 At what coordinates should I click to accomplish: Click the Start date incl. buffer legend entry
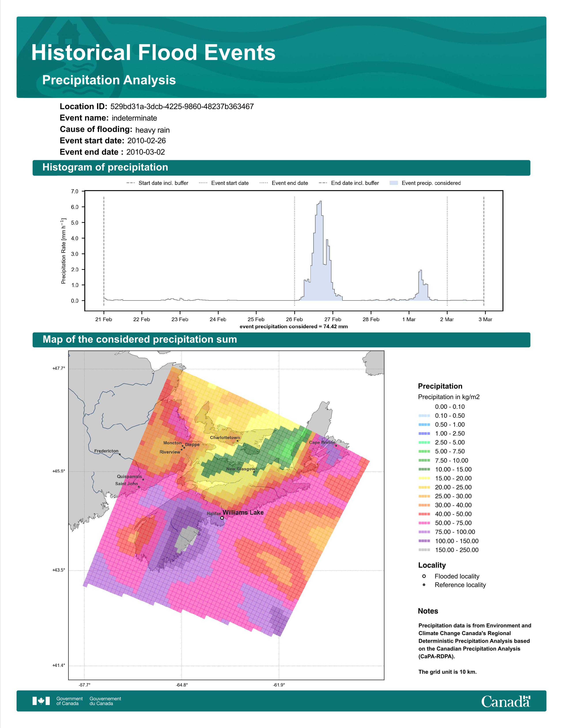tap(157, 183)
